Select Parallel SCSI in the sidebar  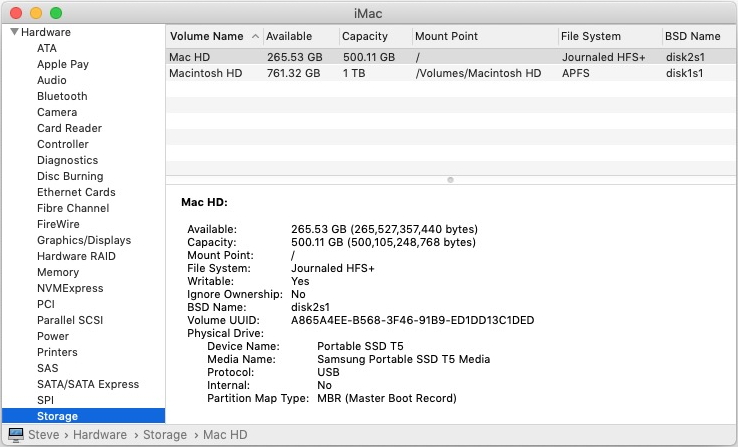point(70,320)
